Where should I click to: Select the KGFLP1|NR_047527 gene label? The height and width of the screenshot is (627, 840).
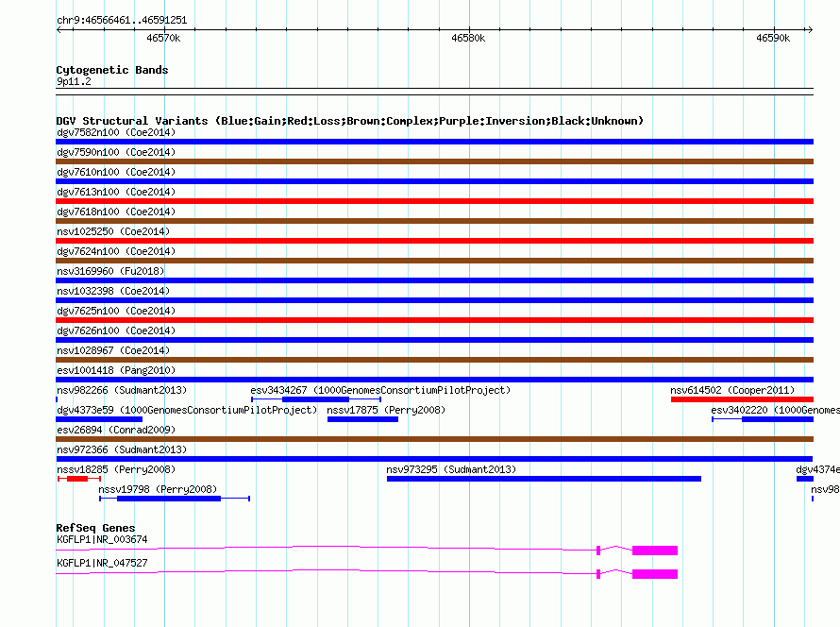pos(102,563)
